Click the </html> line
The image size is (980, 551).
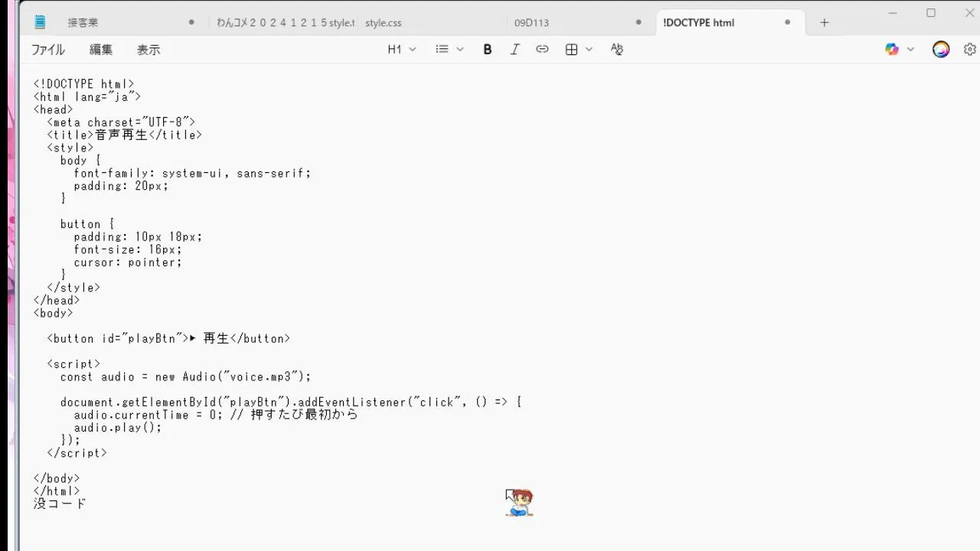click(57, 491)
